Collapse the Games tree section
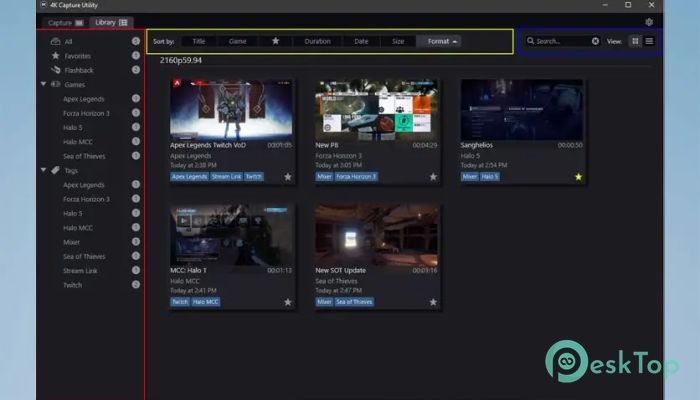Image resolution: width=700 pixels, height=400 pixels. click(x=43, y=84)
